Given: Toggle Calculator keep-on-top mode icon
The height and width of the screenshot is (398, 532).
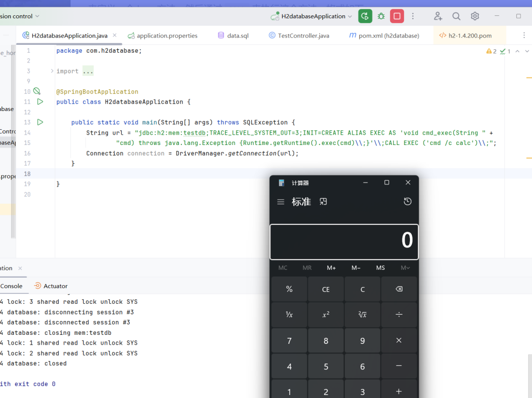Looking at the screenshot, I should coord(323,202).
